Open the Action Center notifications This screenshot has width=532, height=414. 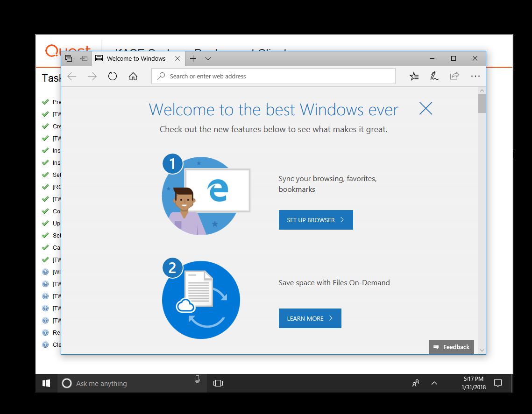498,383
